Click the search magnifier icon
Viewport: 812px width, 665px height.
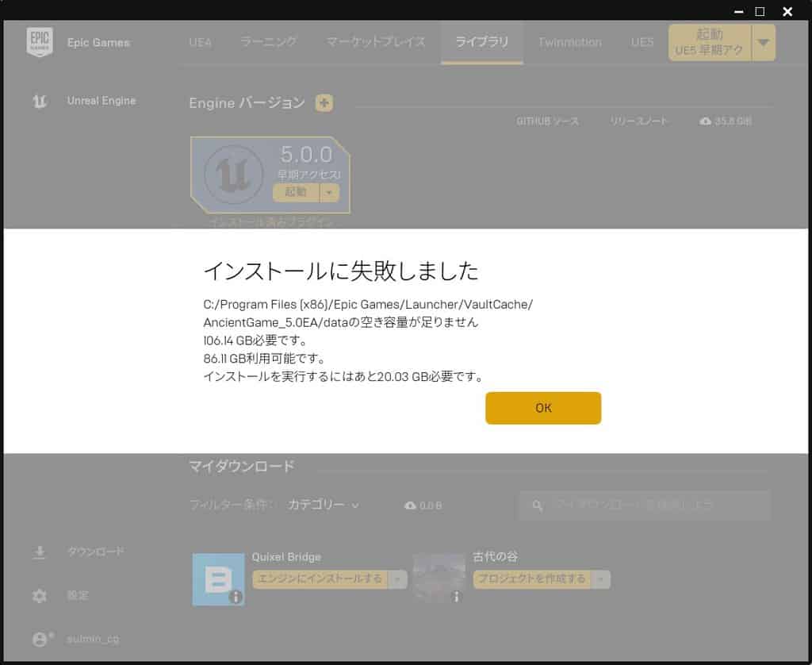(538, 505)
